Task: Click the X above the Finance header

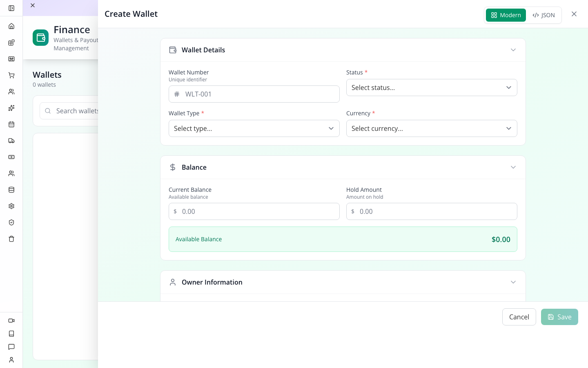Action: click(33, 5)
